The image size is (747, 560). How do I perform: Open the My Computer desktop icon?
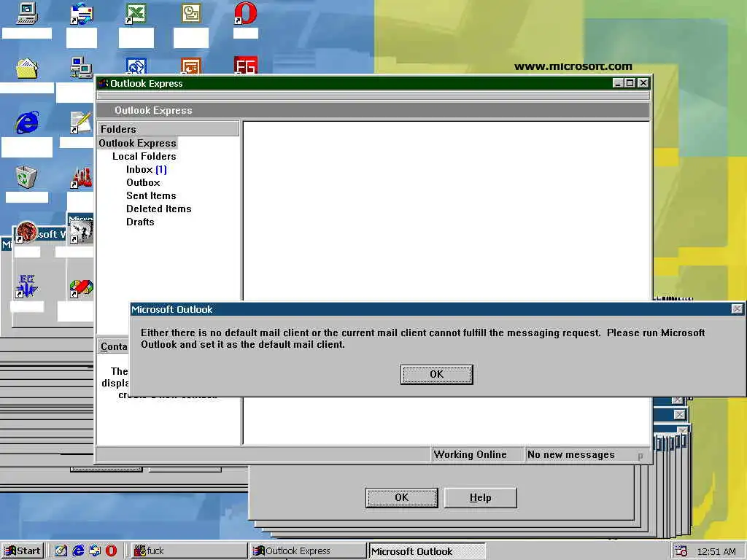click(x=27, y=13)
